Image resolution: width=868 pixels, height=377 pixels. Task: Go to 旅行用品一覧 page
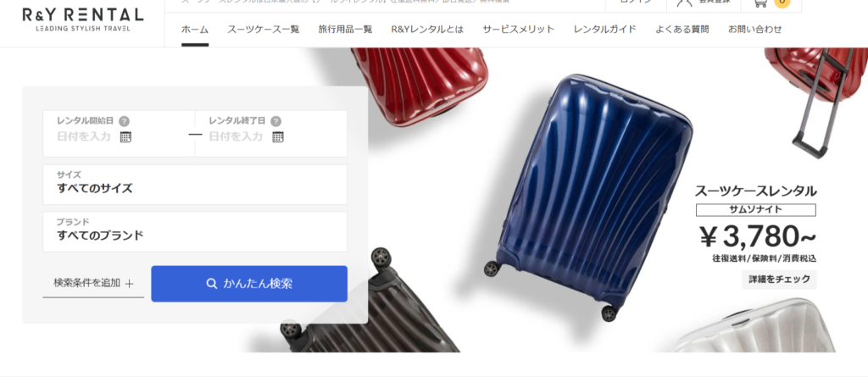click(x=346, y=30)
